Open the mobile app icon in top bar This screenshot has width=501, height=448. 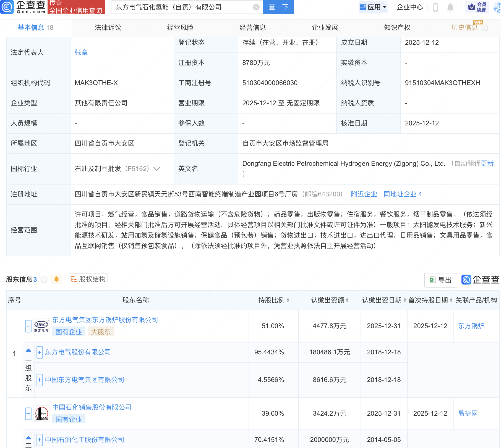(x=436, y=7)
